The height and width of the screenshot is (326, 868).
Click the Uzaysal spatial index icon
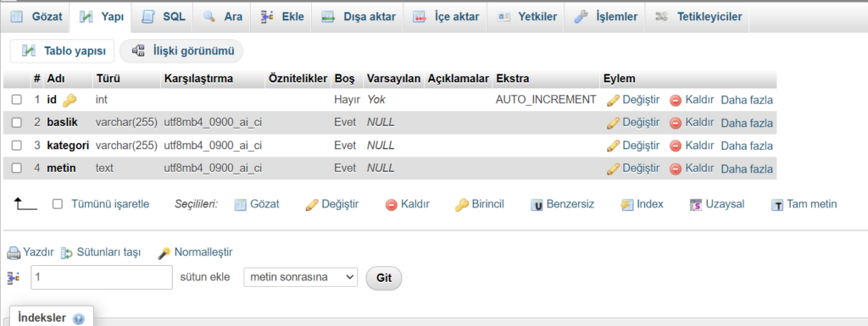[x=696, y=205]
